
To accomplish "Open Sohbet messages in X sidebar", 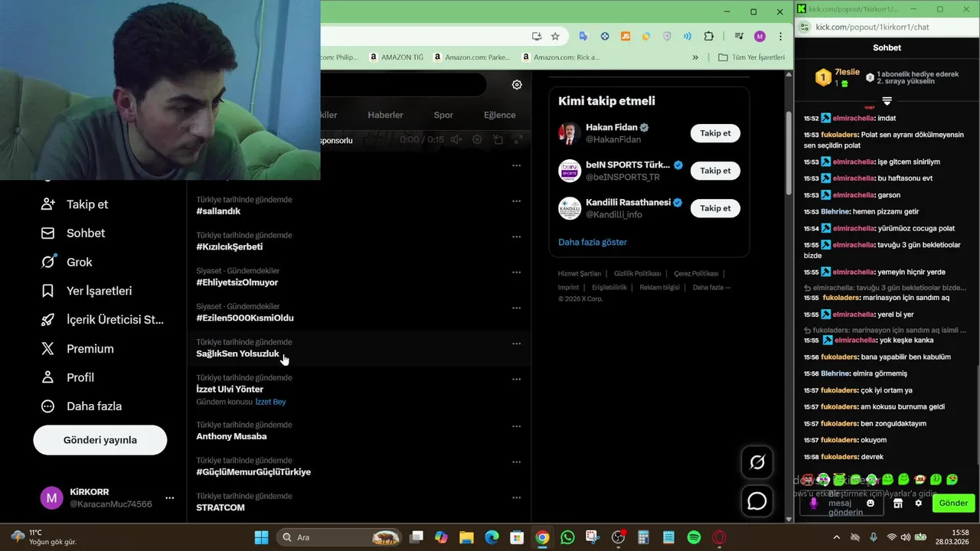I will pyautogui.click(x=73, y=233).
